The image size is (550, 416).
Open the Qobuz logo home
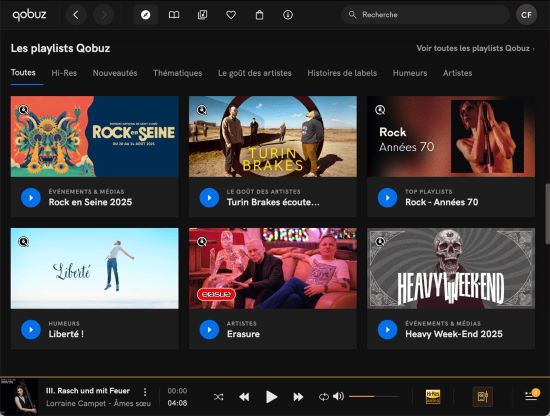pyautogui.click(x=29, y=15)
